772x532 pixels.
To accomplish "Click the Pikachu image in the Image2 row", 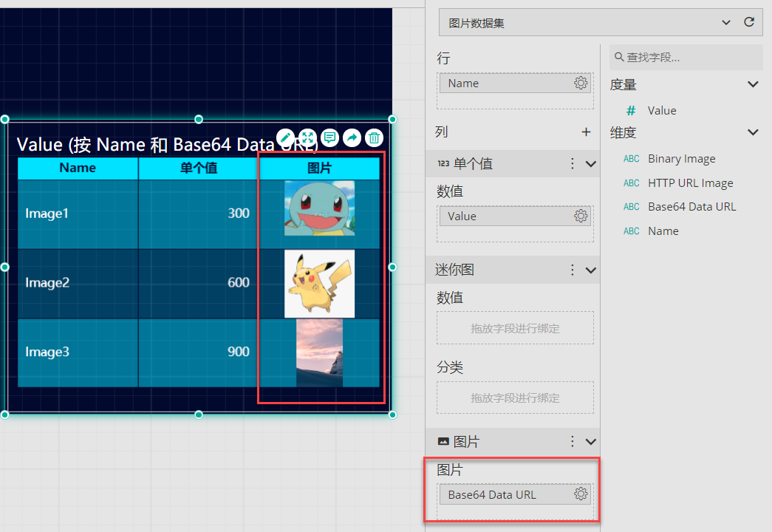I will 319,283.
